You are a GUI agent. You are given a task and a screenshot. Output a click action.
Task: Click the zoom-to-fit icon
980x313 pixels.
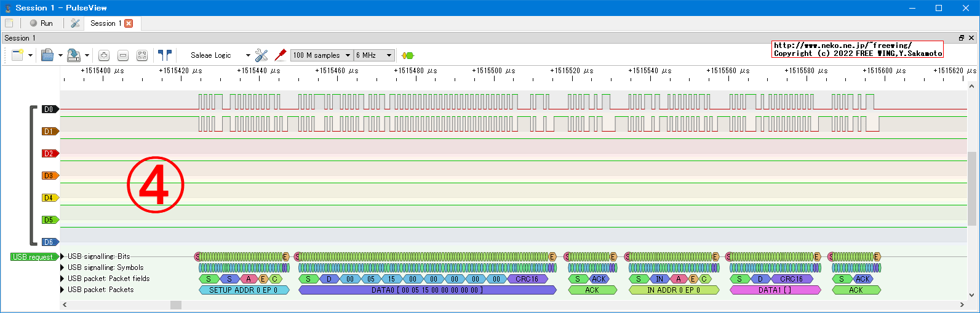[142, 55]
